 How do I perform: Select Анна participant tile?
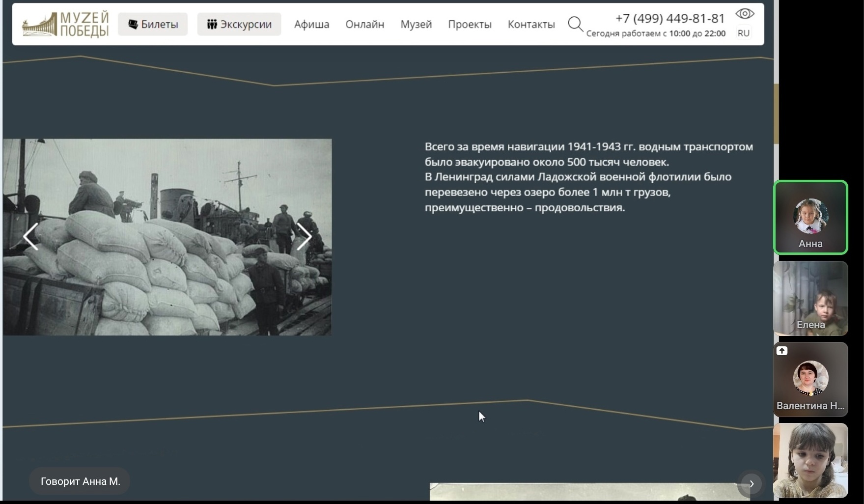point(810,217)
